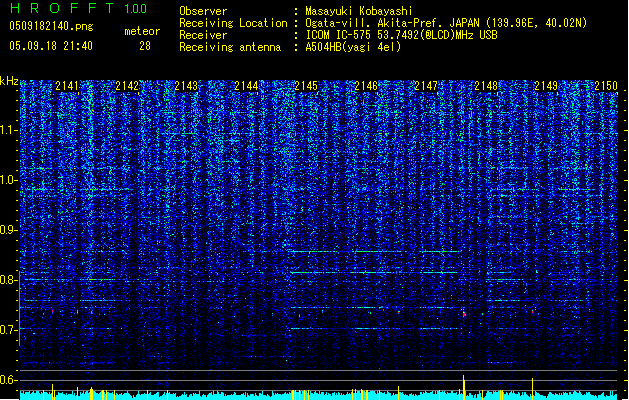
Task: Click the meteor count 28
Action: tap(145, 46)
